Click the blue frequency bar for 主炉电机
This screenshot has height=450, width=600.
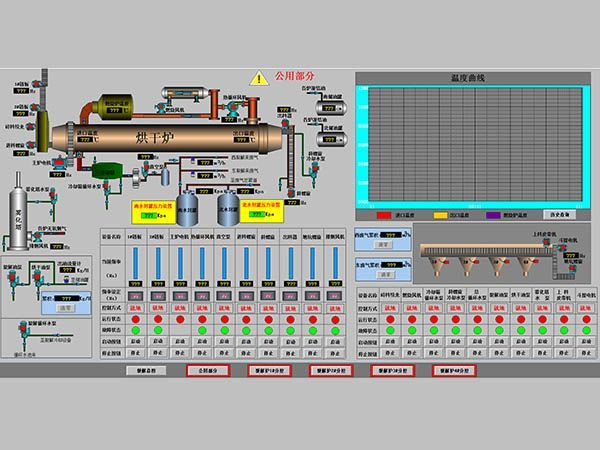pos(180,263)
